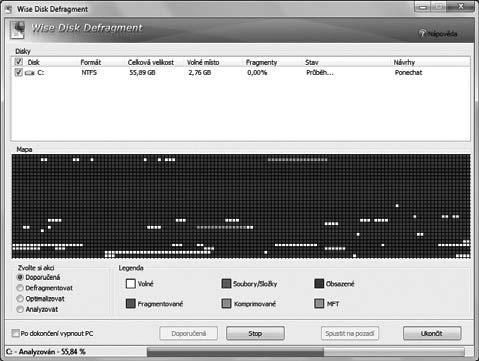Sort by Celková velikost column header
Image resolution: width=479 pixels, height=361 pixels.
(x=151, y=62)
